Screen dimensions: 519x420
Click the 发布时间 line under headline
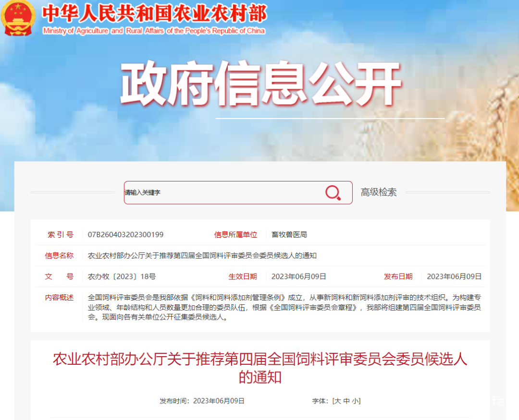click(x=202, y=401)
